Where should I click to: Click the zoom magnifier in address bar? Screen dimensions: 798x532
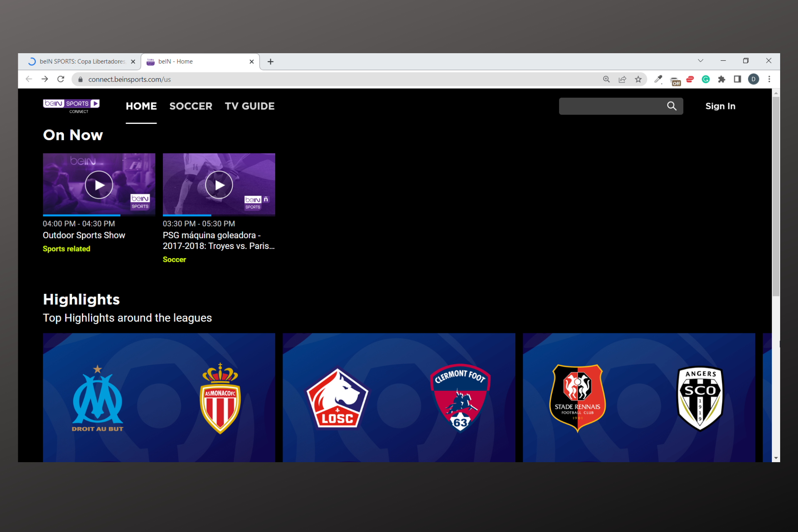tap(606, 79)
